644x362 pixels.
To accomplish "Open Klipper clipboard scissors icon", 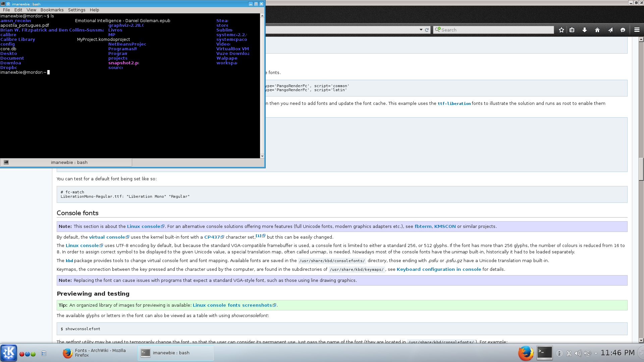I will pyautogui.click(x=569, y=353).
